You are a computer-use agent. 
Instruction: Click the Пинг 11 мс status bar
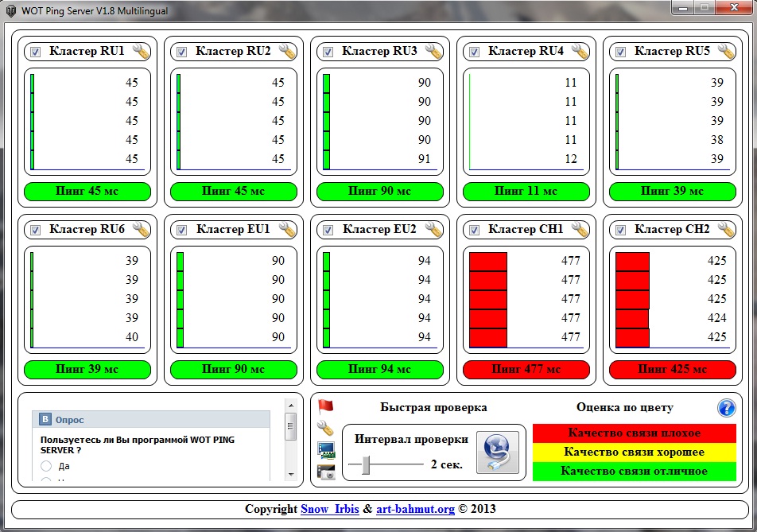coord(526,191)
